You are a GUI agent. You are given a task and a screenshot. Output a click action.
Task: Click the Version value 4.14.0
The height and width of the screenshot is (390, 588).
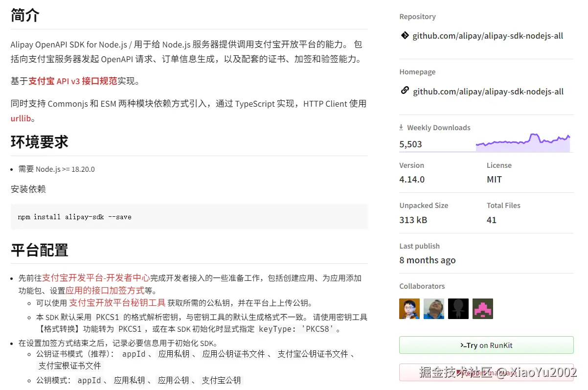412,180
